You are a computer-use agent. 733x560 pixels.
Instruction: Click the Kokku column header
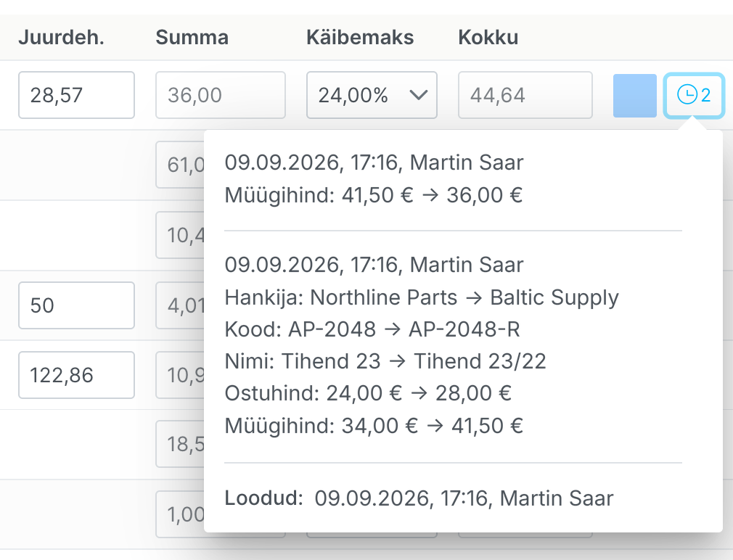488,38
